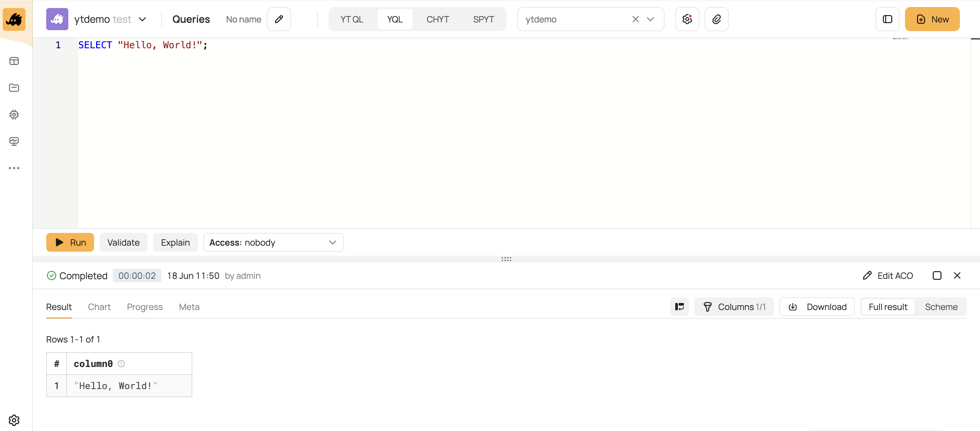Switch engine to CHYT
This screenshot has width=980, height=431.
point(437,19)
